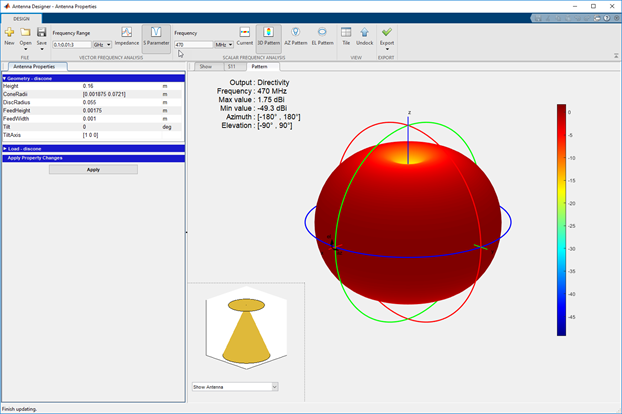Open the Show Antenna dropdown

(x=234, y=386)
